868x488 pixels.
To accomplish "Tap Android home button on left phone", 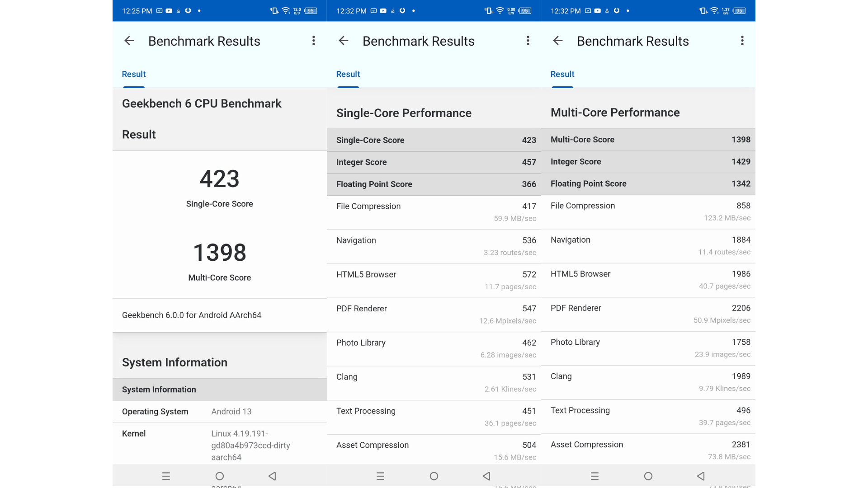I will [220, 476].
